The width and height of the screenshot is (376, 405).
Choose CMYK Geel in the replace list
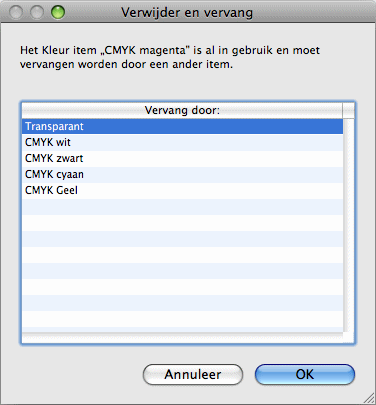tap(182, 191)
